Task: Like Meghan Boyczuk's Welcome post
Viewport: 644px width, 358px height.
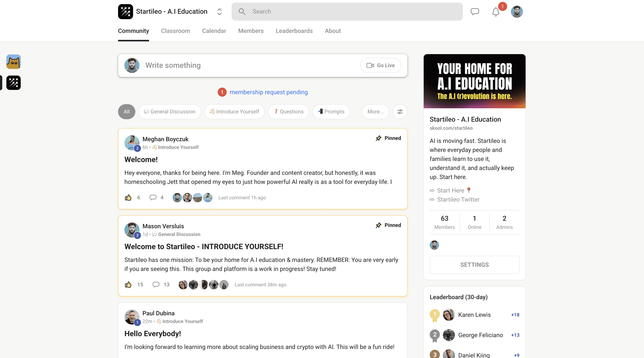Action: click(128, 197)
